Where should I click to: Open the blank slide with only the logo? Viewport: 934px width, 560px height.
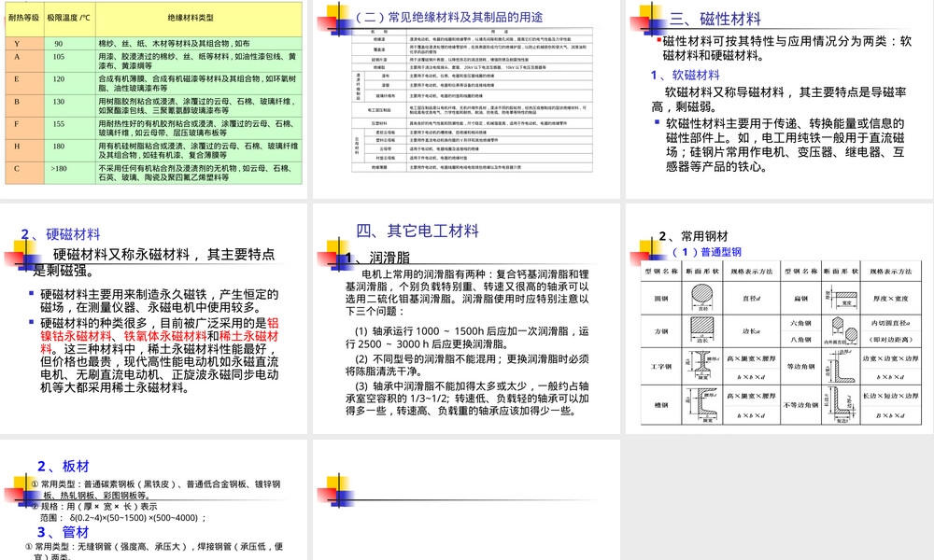(466, 499)
